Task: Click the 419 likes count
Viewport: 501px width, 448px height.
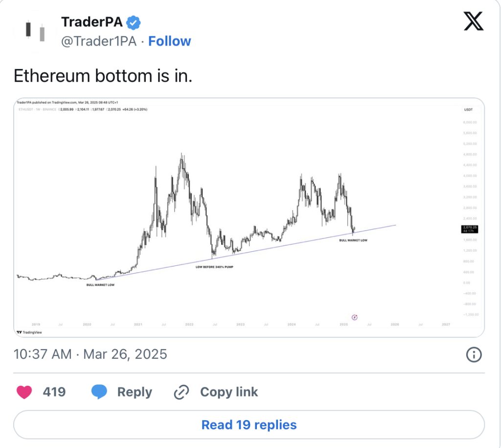Action: pyautogui.click(x=54, y=392)
